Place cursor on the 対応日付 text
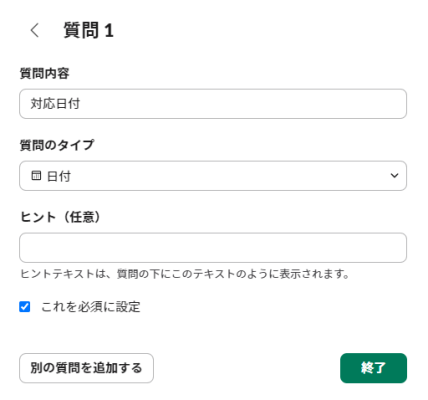 pos(55,104)
